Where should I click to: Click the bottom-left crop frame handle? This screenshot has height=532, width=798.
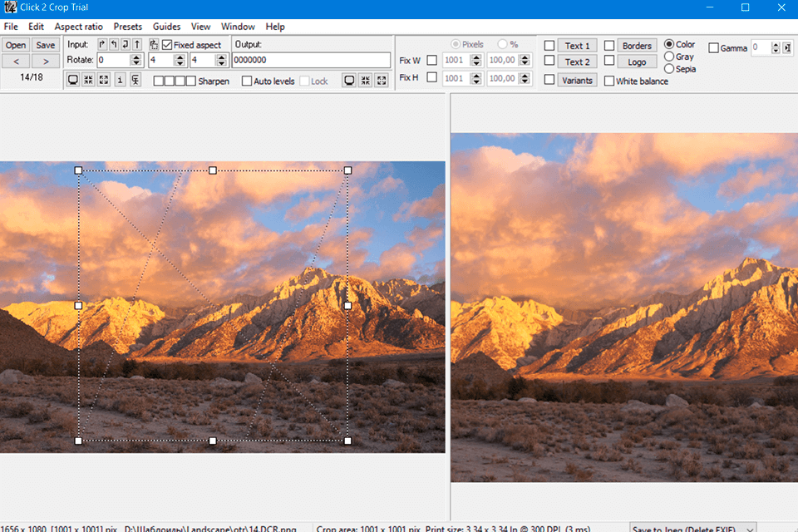click(78, 441)
